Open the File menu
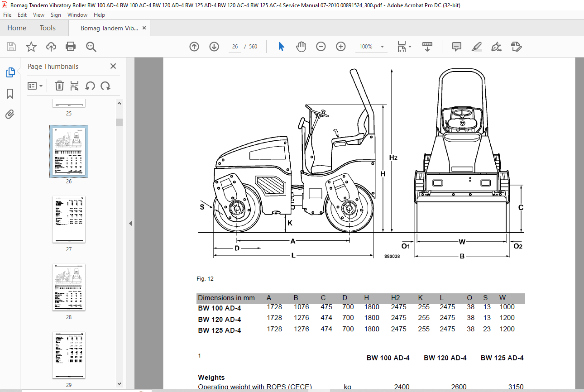Screen dimensions: 584x392 pyautogui.click(x=7, y=15)
